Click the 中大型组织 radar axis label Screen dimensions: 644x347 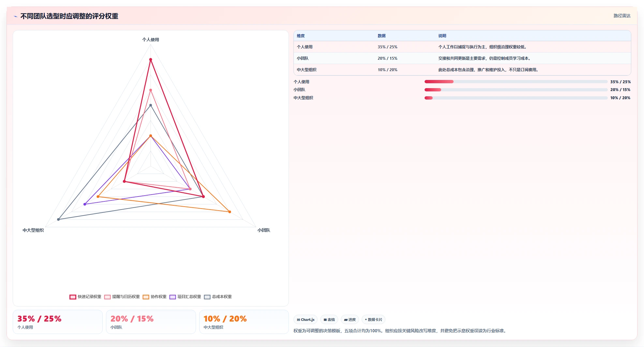tap(33, 230)
